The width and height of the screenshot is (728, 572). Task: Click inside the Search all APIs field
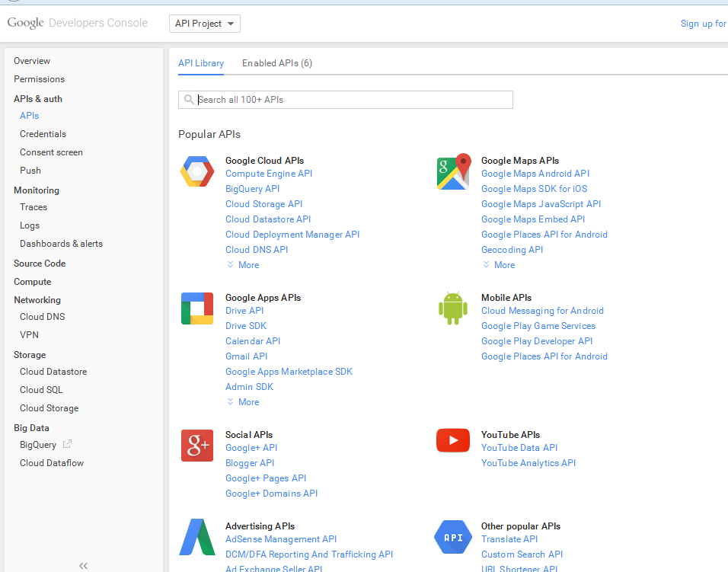coord(346,100)
